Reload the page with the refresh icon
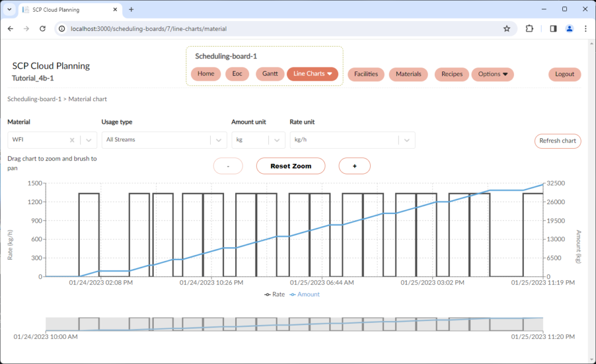 click(x=41, y=28)
